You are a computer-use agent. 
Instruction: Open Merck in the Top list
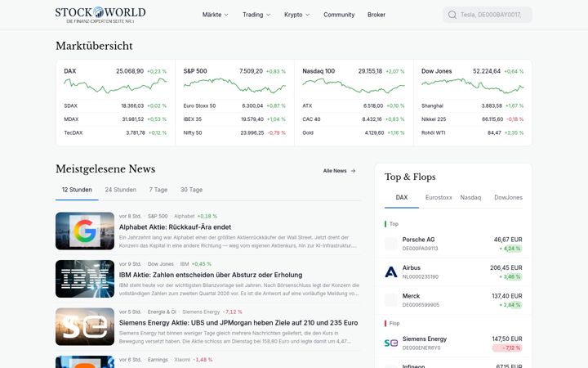point(453,300)
